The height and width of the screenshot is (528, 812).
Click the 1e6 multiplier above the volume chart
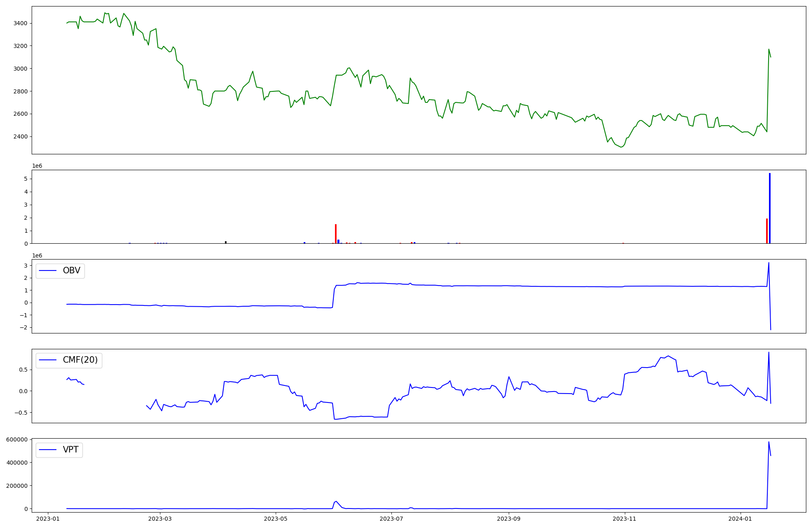37,166
